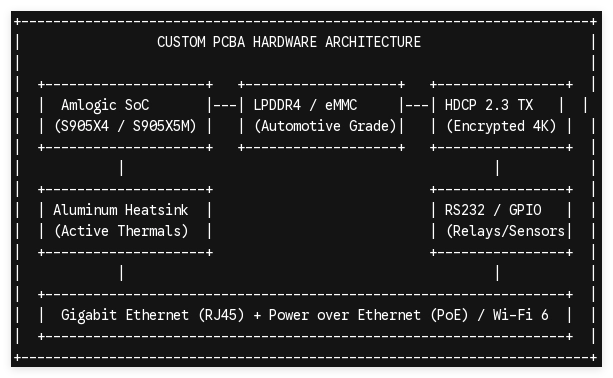Select the Power over Ethernet (PoE) text

tap(368, 315)
